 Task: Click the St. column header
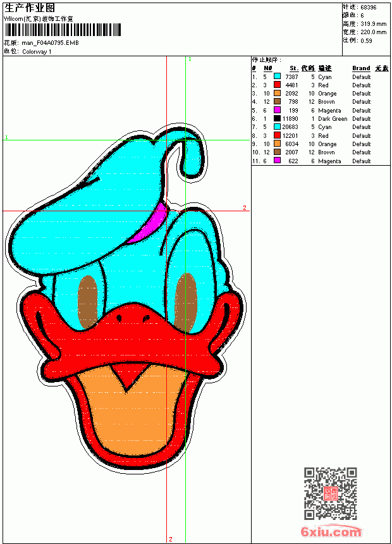[294, 68]
